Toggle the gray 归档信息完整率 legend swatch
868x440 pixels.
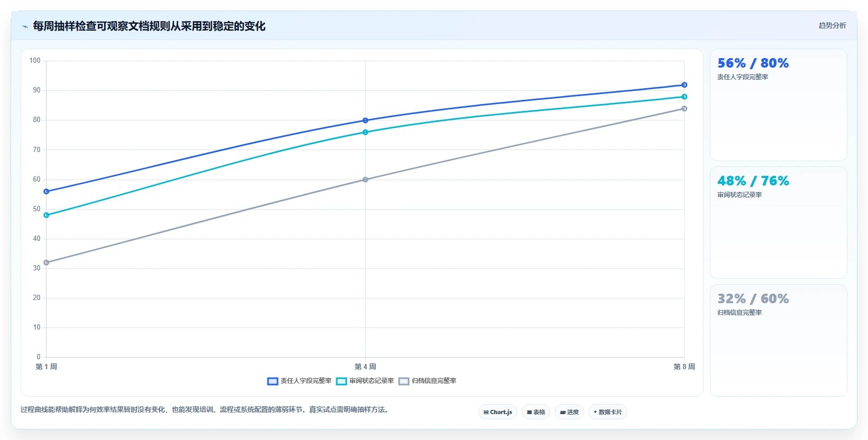(404, 381)
